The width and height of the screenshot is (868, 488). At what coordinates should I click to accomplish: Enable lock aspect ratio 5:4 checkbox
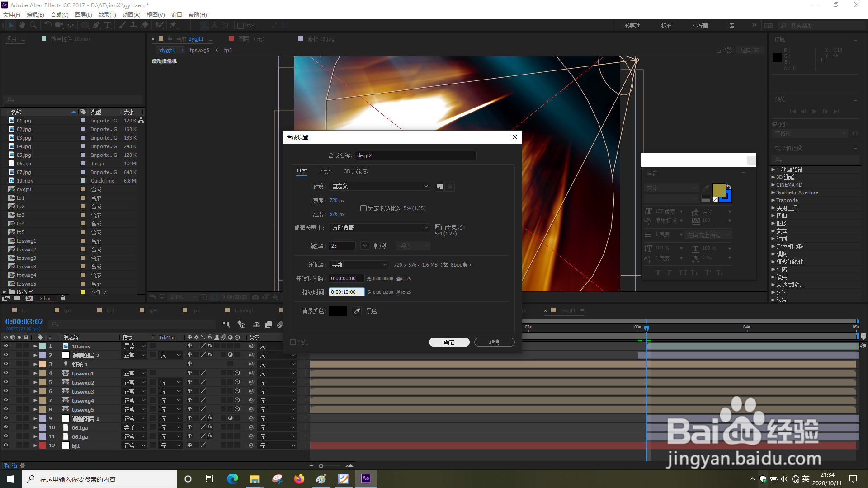point(363,208)
